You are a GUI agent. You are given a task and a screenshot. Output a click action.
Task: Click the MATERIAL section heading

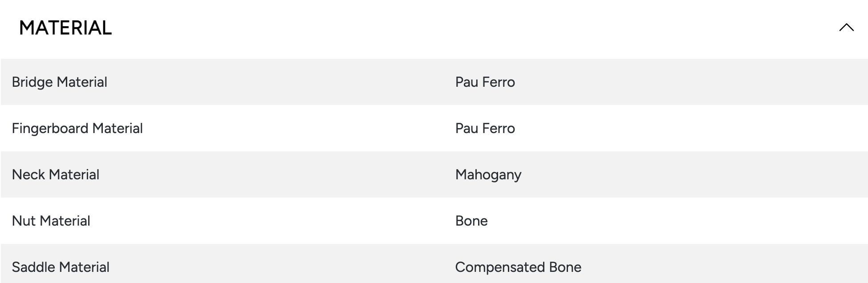click(x=65, y=28)
